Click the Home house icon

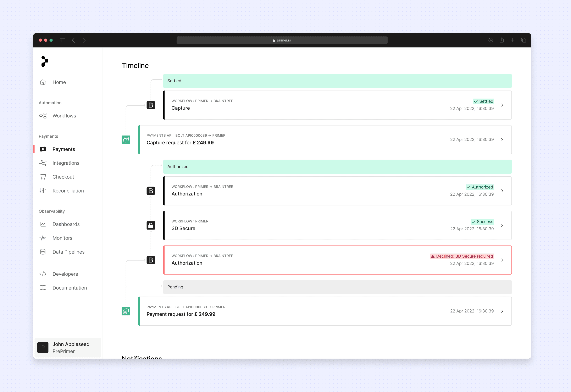43,82
